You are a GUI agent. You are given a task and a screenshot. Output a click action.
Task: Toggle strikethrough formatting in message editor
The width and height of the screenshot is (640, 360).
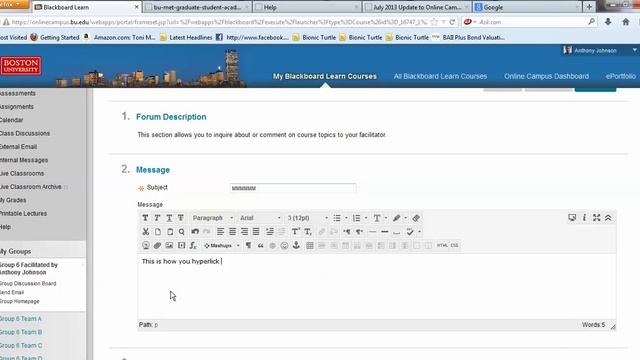180,218
